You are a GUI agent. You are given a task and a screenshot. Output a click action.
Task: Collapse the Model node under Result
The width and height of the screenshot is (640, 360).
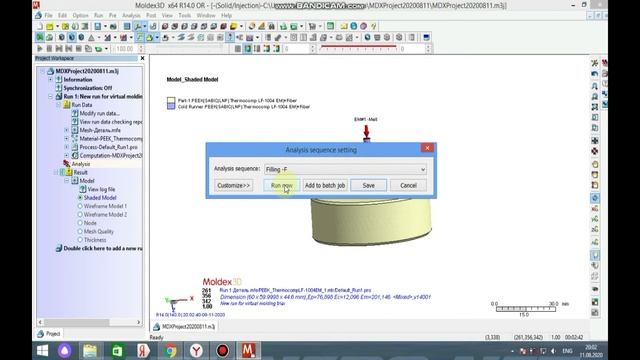coord(67,181)
